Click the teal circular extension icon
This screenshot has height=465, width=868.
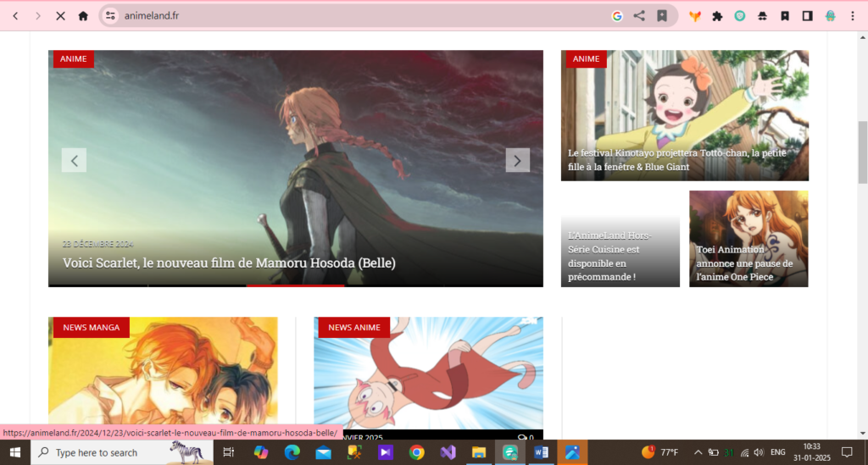pyautogui.click(x=740, y=16)
